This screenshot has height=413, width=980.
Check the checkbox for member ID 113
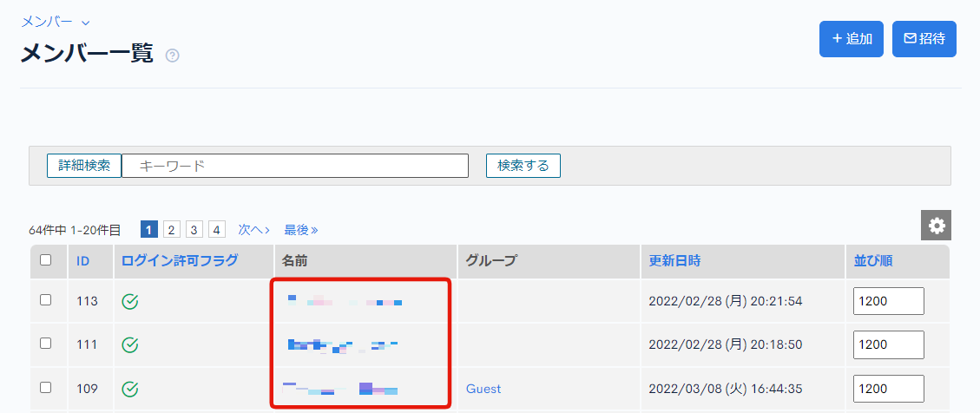coord(46,300)
